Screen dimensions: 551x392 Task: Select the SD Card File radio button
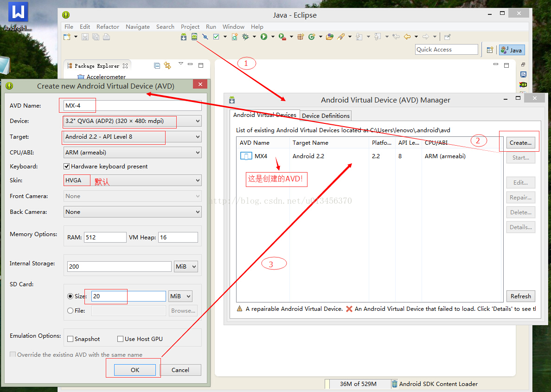[70, 311]
